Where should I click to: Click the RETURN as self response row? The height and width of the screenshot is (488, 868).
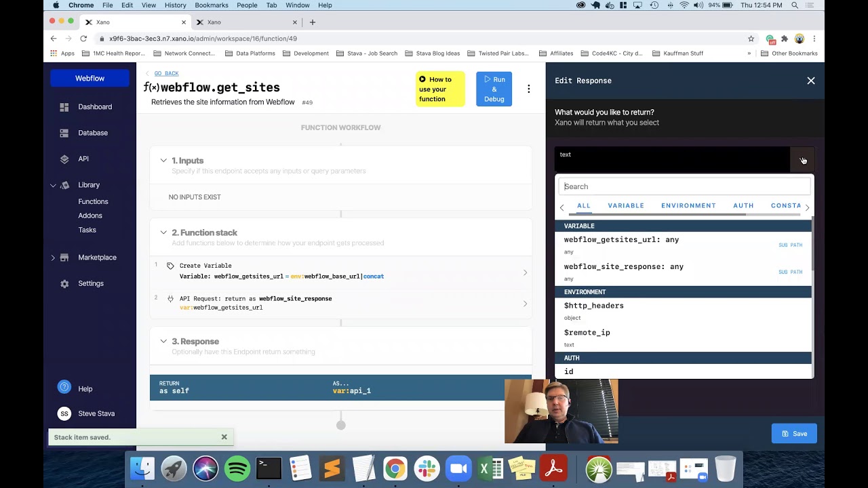[x=340, y=387]
